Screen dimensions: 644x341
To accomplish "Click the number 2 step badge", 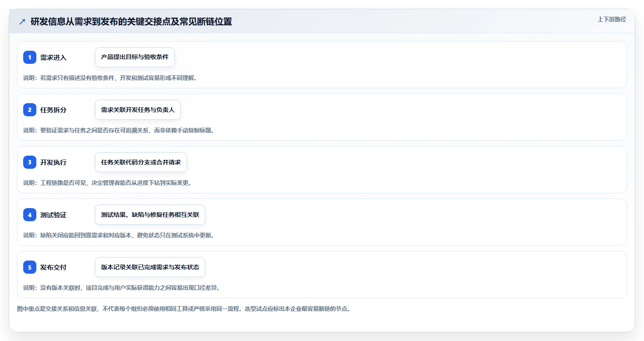I will (x=30, y=110).
